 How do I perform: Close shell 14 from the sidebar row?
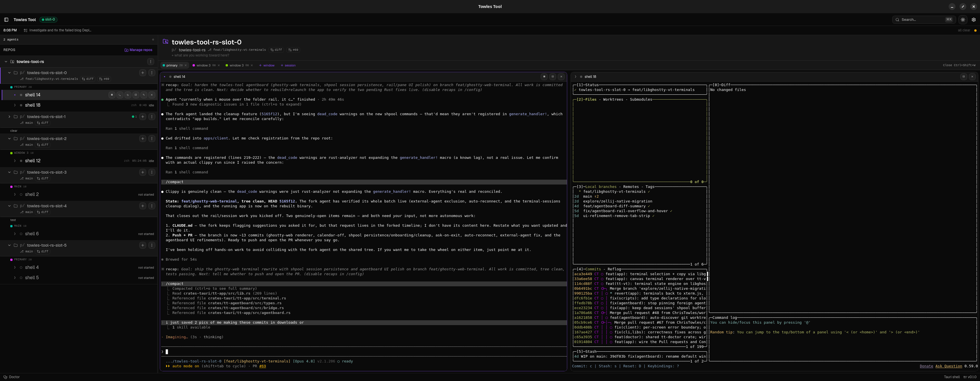click(x=151, y=95)
